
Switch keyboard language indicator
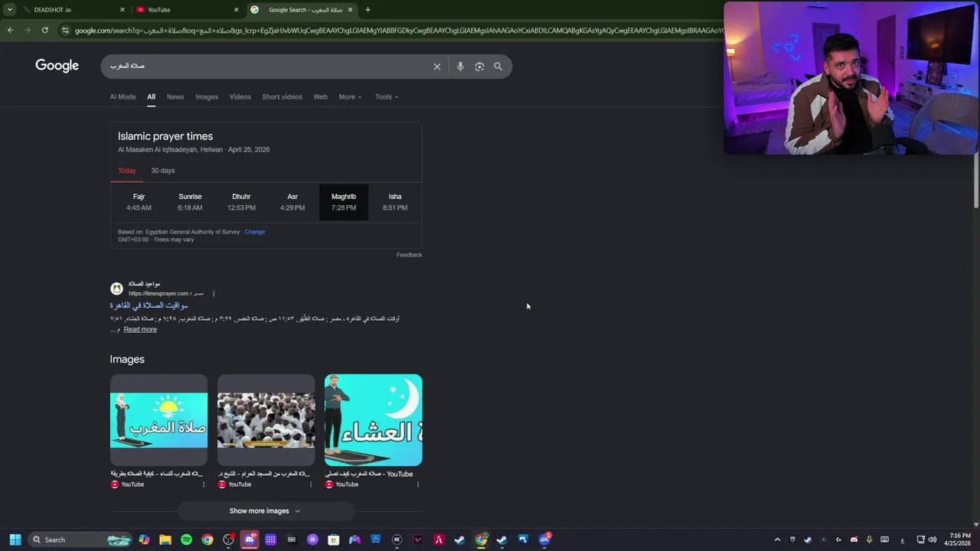[x=903, y=540]
